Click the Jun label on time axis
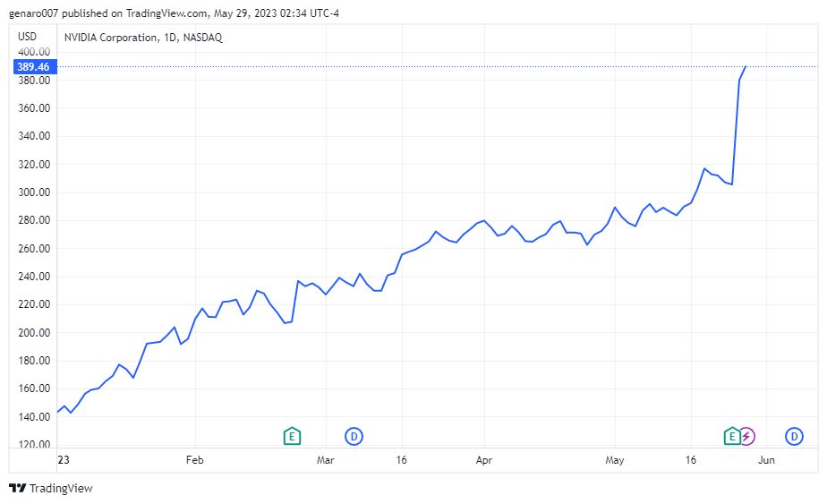Screen dimensions: 827x504 pyautogui.click(x=766, y=459)
